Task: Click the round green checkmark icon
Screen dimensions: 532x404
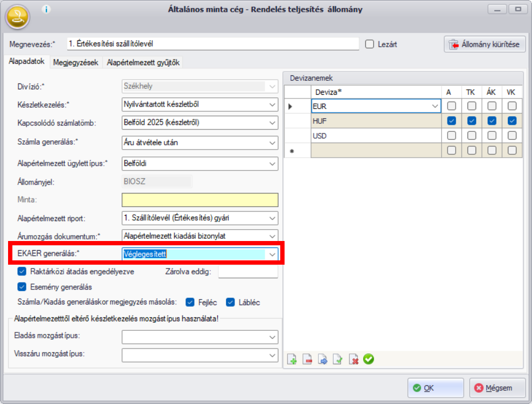Action: [368, 359]
